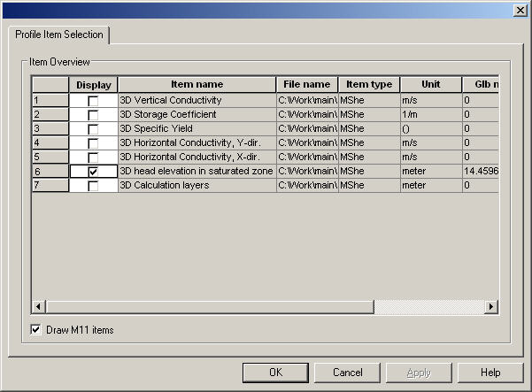Click the Item name column header
This screenshot has width=532, height=392.
[197, 85]
